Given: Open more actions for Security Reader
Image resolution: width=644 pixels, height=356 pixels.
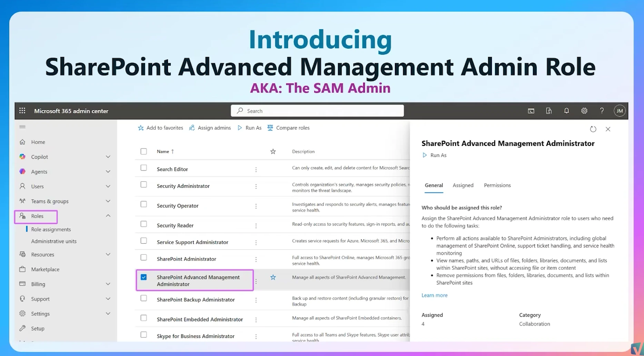Looking at the screenshot, I should (256, 226).
